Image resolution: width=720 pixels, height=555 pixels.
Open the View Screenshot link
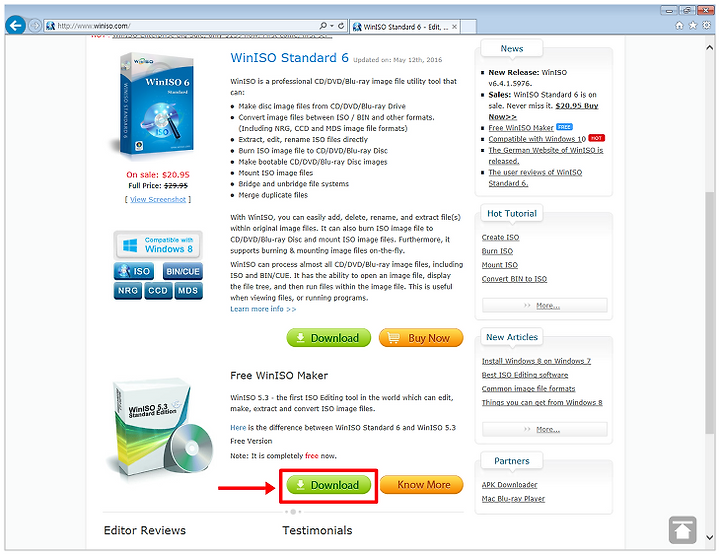tap(158, 199)
